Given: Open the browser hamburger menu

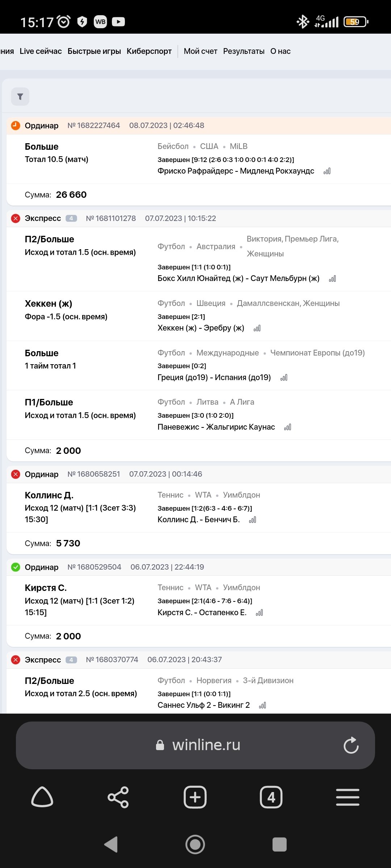Looking at the screenshot, I should 348,797.
